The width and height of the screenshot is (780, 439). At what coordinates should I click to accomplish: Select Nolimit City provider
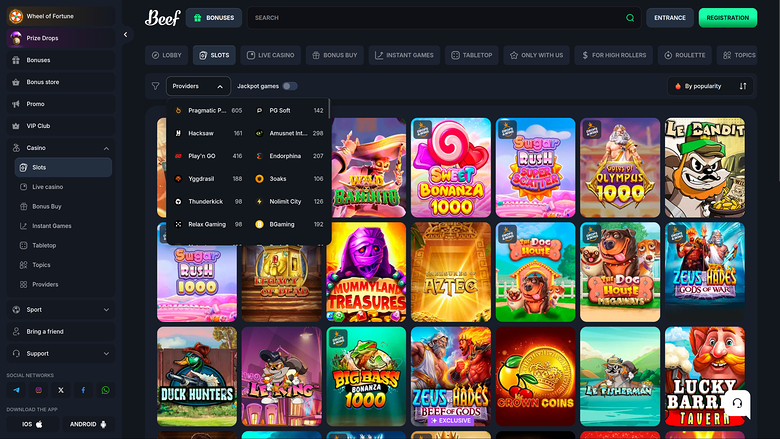[289, 201]
